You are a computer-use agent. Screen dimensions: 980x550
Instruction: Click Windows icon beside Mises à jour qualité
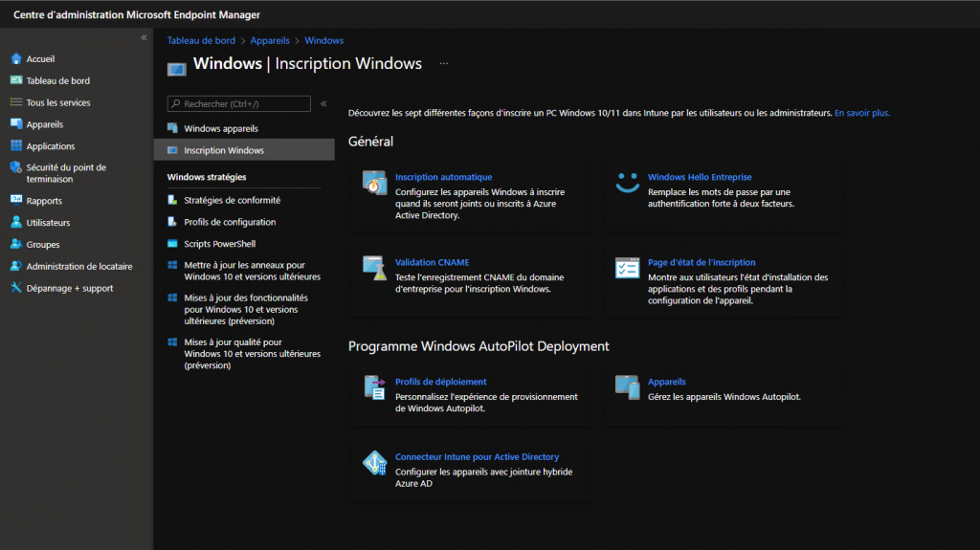pyautogui.click(x=172, y=341)
